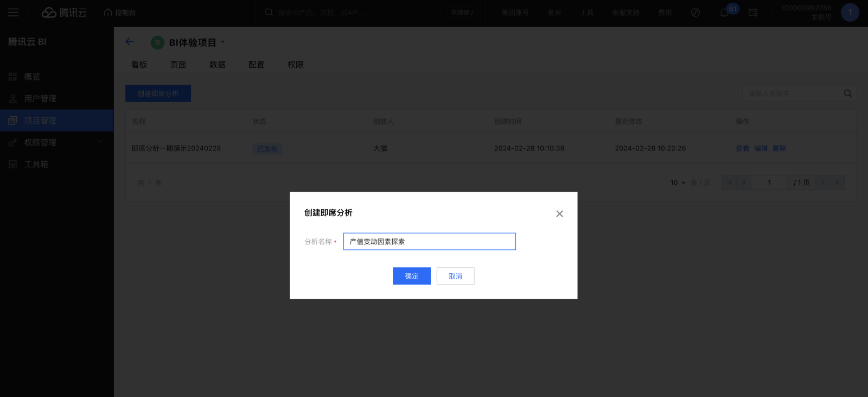Click the 快捷键 shortcut hint
Screen dimensions: 868x397
click(x=462, y=12)
